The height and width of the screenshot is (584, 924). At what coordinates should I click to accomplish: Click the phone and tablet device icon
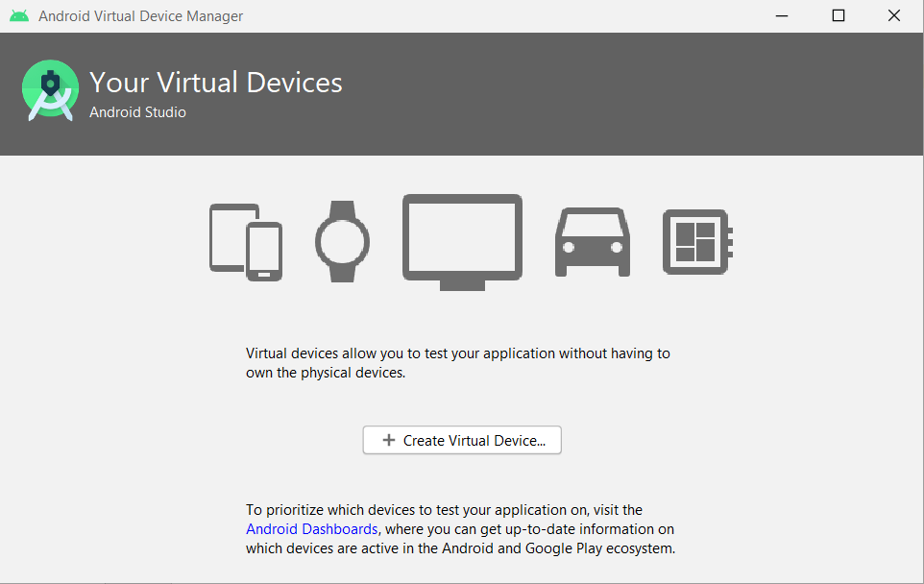point(246,242)
